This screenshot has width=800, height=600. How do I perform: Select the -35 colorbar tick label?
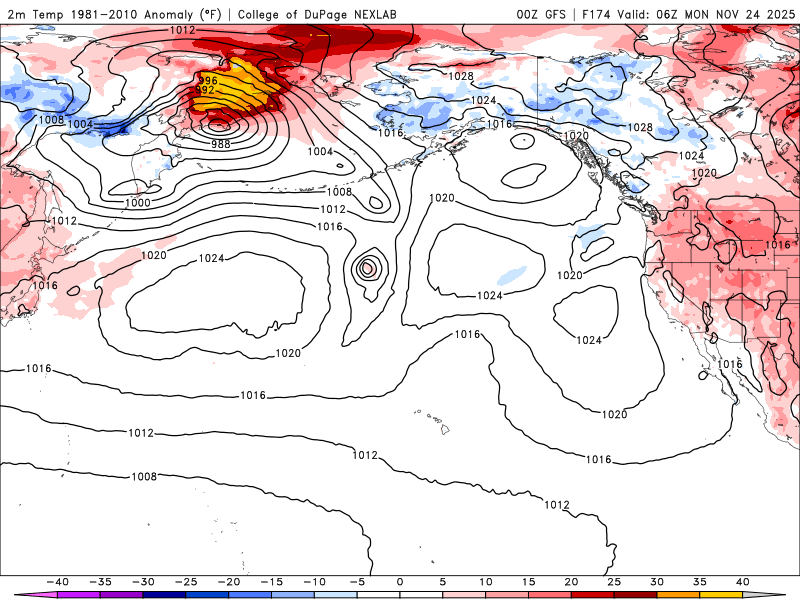(x=101, y=582)
